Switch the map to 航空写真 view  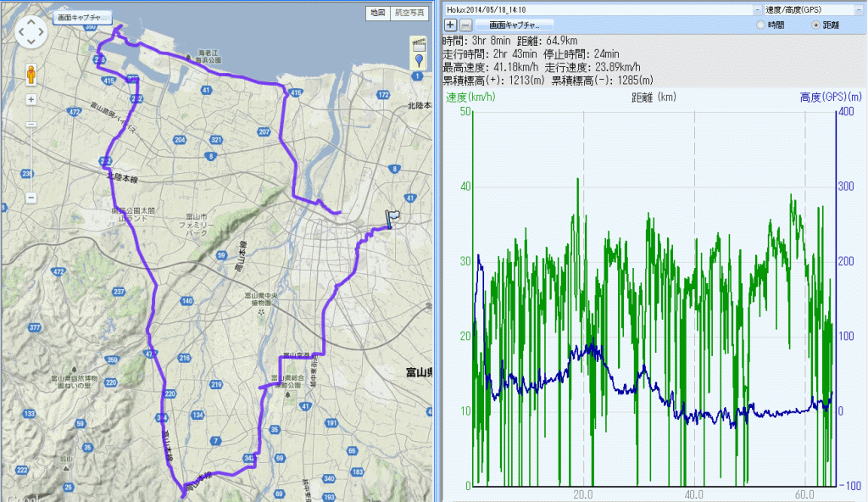(x=408, y=14)
